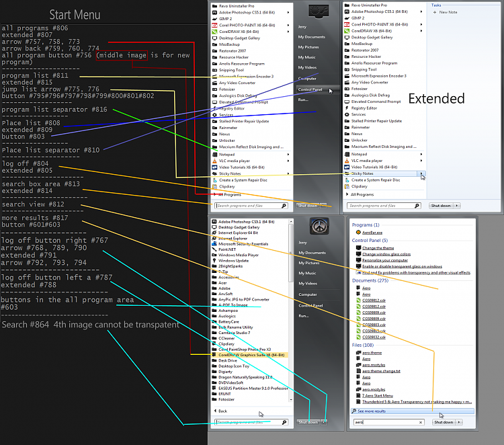Clear the aero search text with the x button
504x445 pixels.
tap(421, 423)
